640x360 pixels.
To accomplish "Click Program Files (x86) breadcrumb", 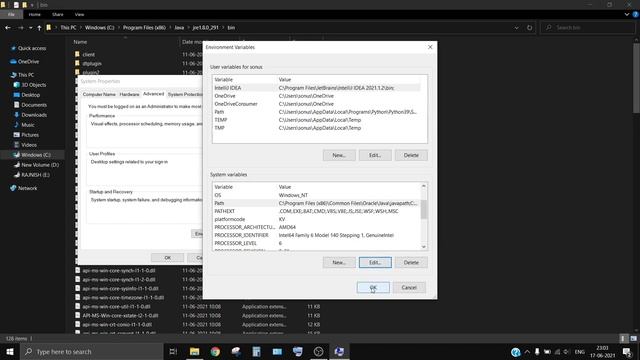I will (144, 28).
